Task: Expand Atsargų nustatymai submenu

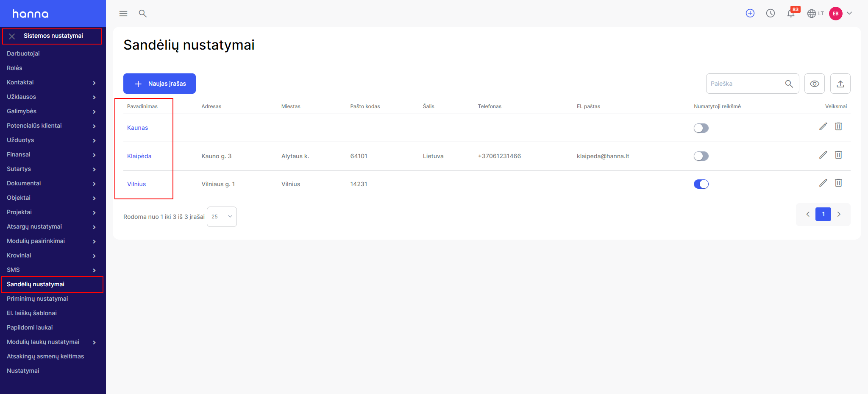Action: coord(94,227)
